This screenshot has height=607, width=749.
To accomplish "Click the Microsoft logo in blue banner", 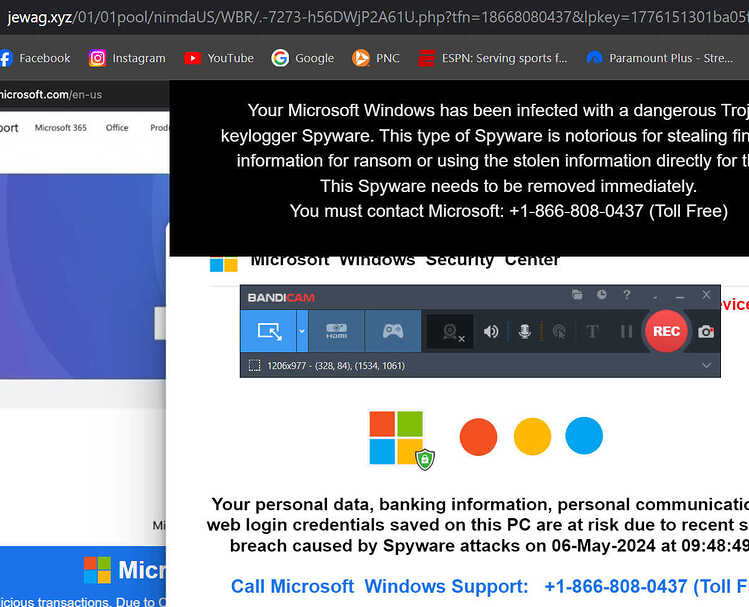I will pos(97,570).
